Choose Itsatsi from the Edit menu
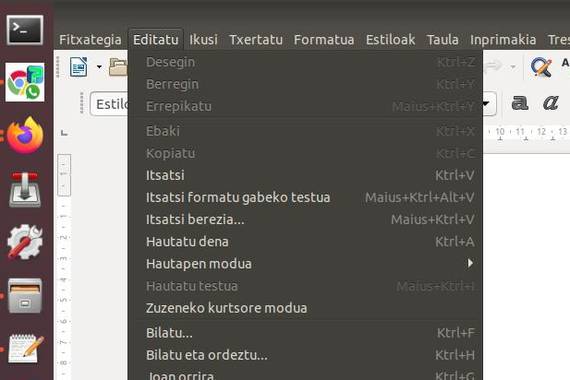 click(305, 175)
